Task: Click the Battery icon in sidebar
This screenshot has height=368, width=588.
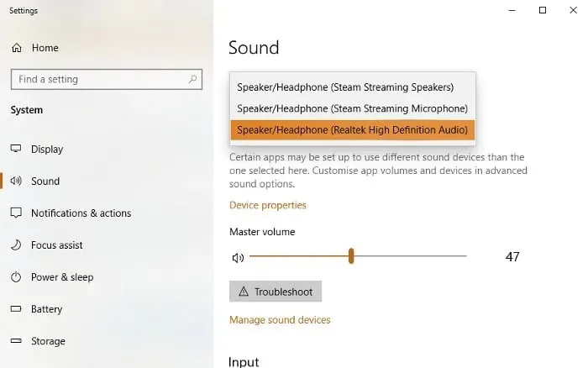Action: tap(16, 308)
